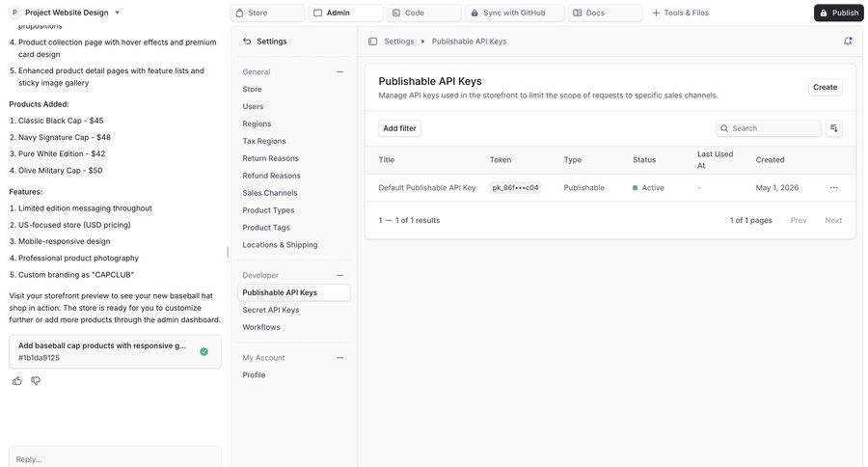Click the Next pagination button
The width and height of the screenshot is (868, 467).
[x=833, y=220]
